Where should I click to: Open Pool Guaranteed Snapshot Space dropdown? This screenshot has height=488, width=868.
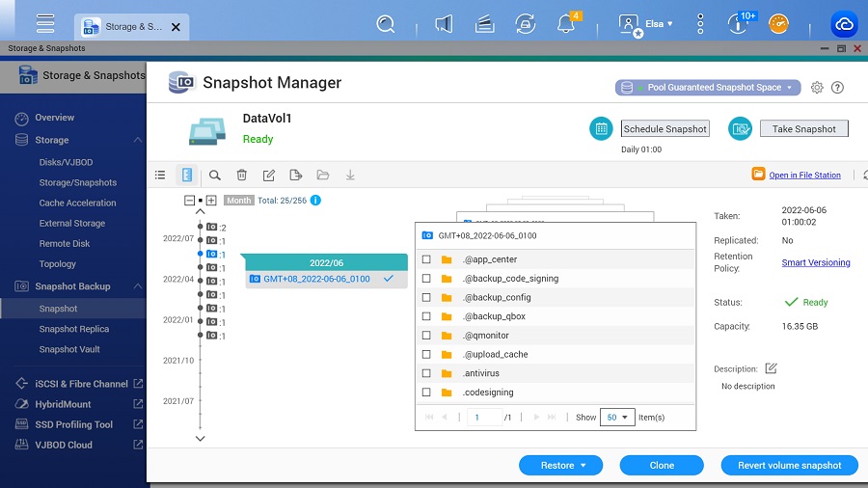(x=708, y=88)
